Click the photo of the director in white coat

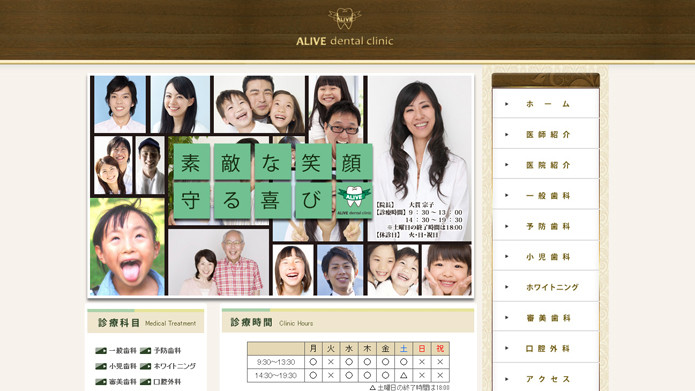point(420,158)
